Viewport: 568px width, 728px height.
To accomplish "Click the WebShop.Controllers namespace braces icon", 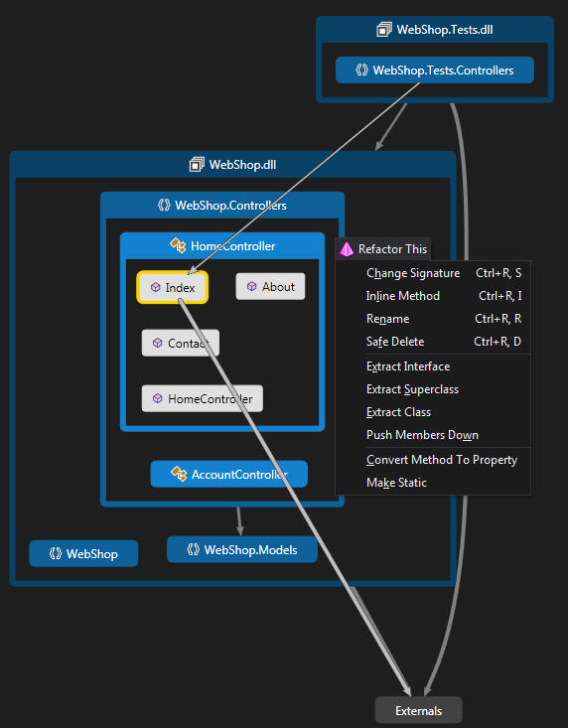I will [x=164, y=205].
